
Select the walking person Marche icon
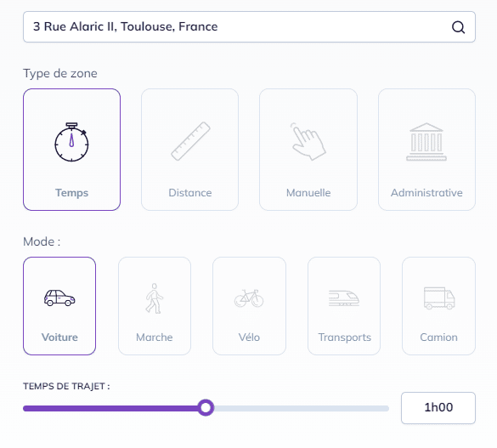point(154,298)
